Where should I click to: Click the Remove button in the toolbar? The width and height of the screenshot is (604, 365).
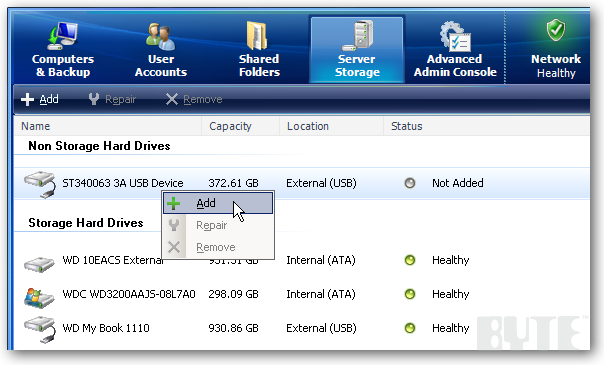tap(194, 99)
